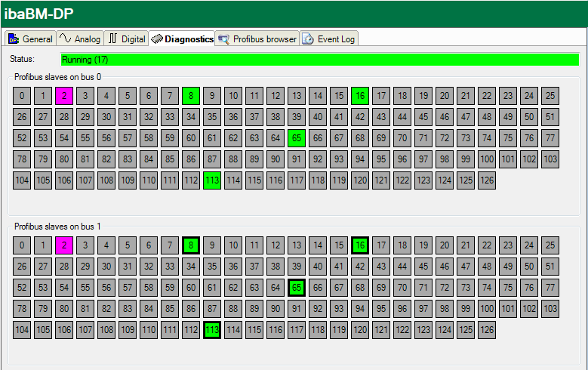Click slave 25 on bus 0
Image resolution: width=588 pixels, height=370 pixels.
click(550, 96)
